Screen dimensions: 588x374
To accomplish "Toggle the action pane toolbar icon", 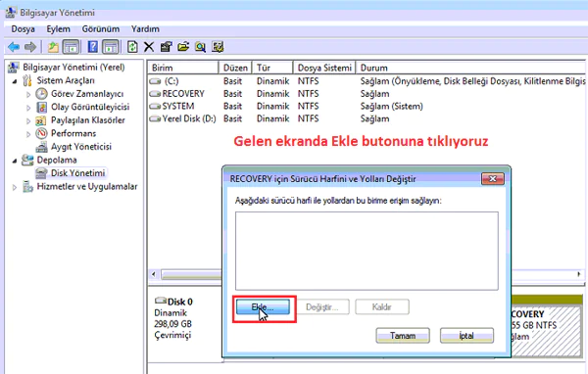I will (111, 47).
